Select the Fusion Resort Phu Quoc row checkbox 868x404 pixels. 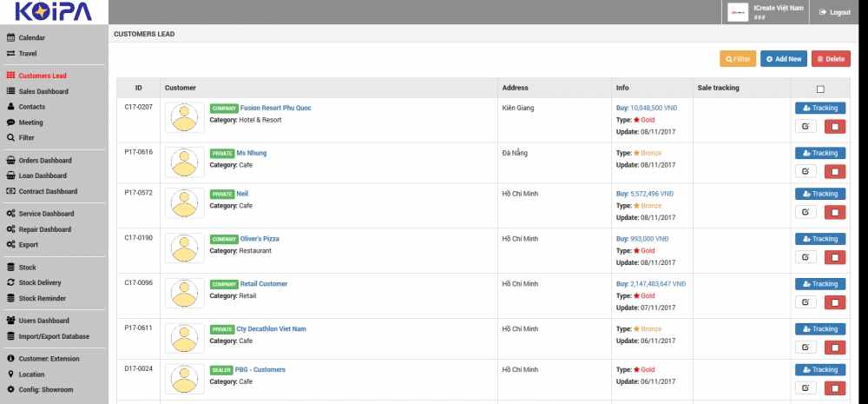(835, 126)
